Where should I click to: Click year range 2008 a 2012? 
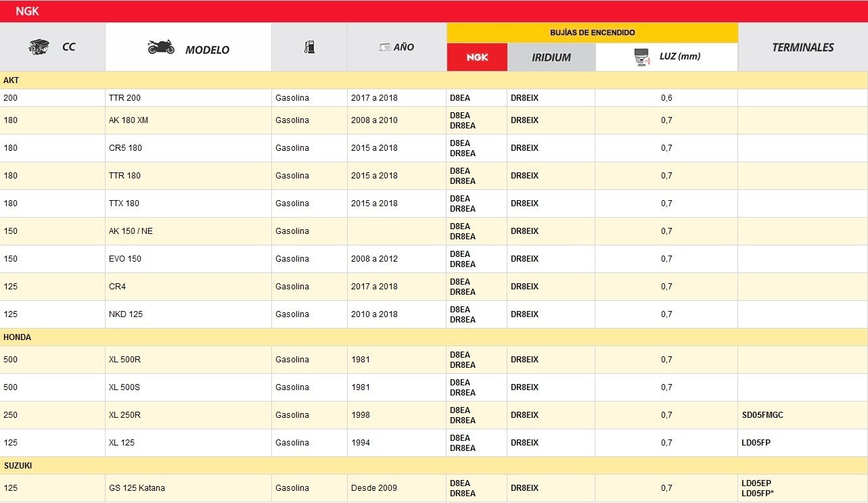[374, 259]
